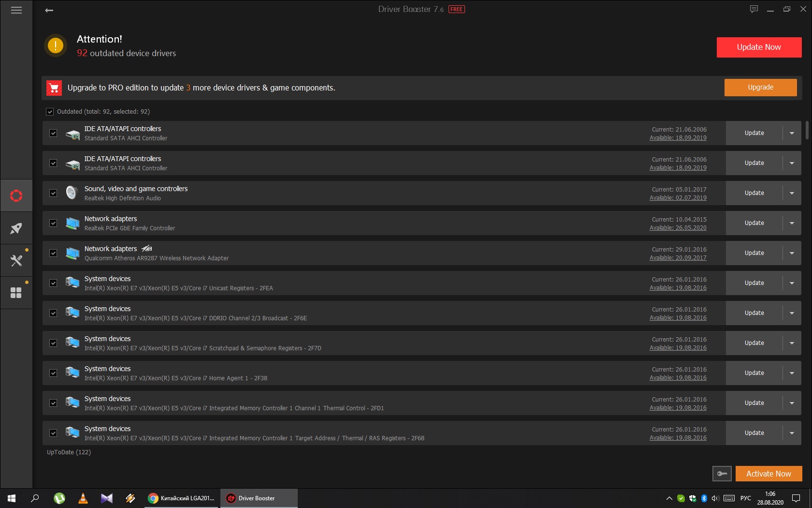The height and width of the screenshot is (508, 812).
Task: Open Visual Studio from the taskbar
Action: tap(107, 498)
